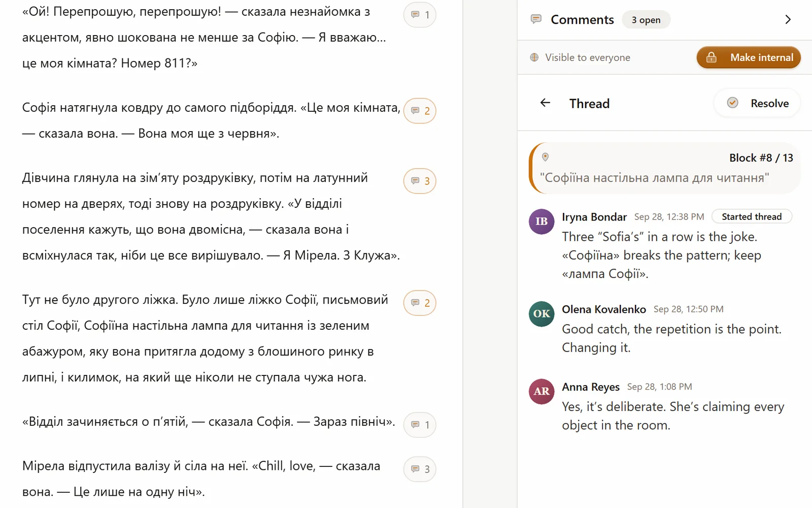Viewport: 812px width, 508px height.
Task: Click the Comments panel title
Action: coord(582,20)
